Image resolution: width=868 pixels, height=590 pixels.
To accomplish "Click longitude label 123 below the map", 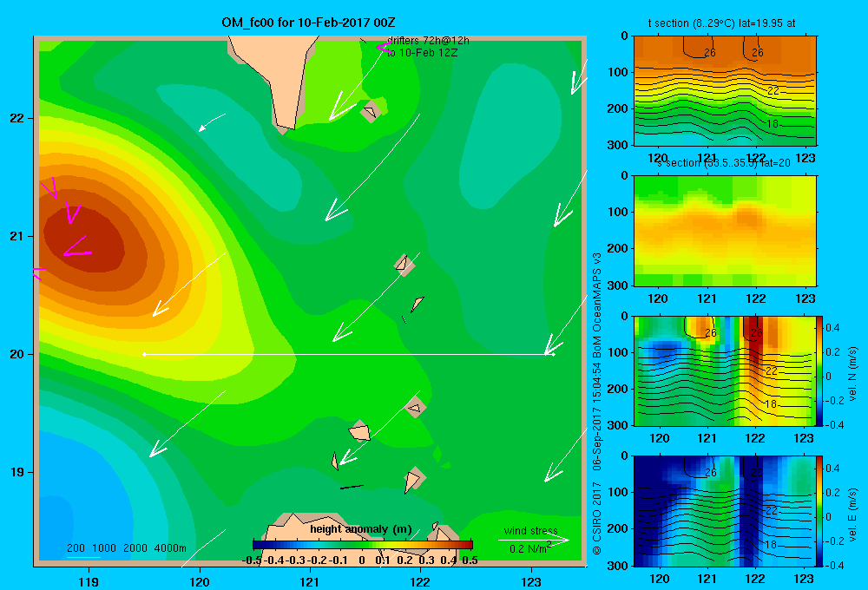I will coord(531,581).
